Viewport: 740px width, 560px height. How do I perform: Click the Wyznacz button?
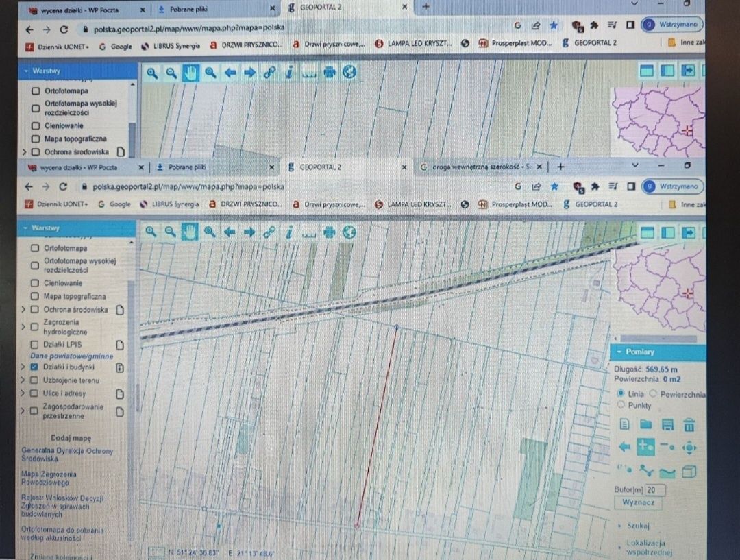[x=638, y=502]
